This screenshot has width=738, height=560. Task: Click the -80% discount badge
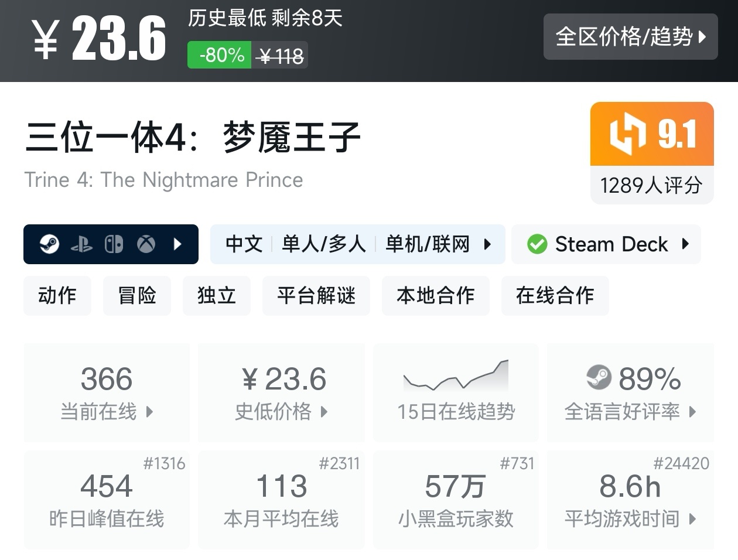tap(220, 55)
